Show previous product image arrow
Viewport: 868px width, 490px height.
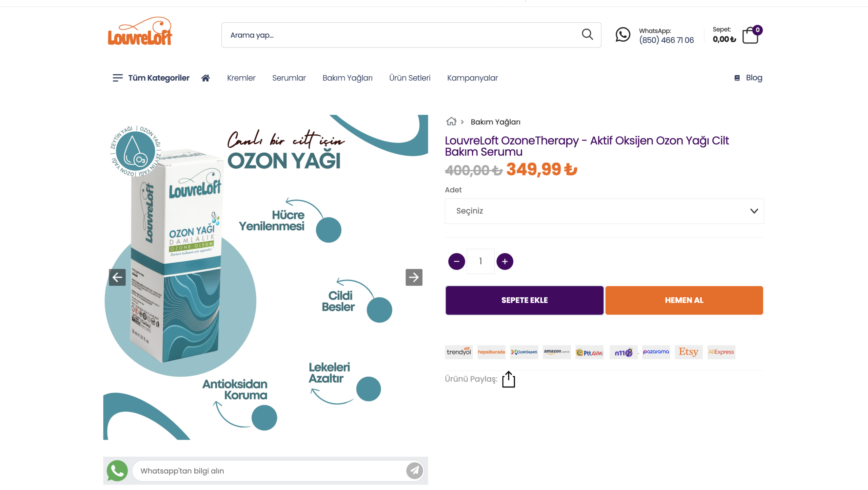(117, 277)
